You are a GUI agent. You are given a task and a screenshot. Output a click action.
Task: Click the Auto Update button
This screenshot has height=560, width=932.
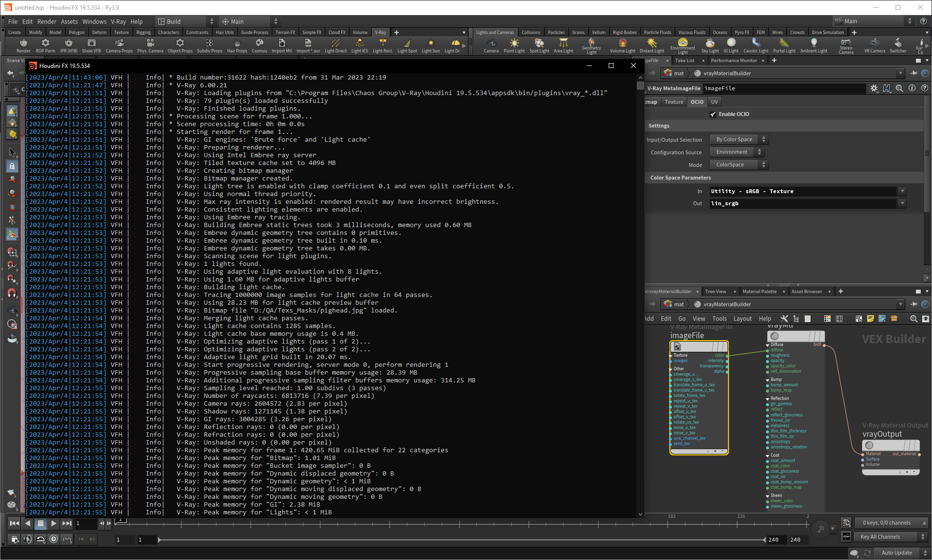pos(897,553)
